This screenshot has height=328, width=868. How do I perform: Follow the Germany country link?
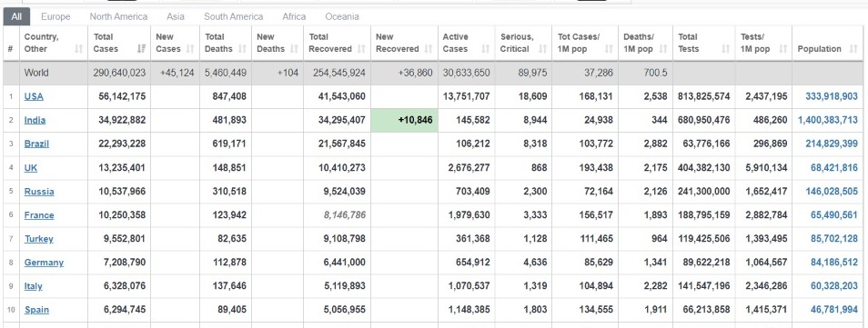(44, 263)
